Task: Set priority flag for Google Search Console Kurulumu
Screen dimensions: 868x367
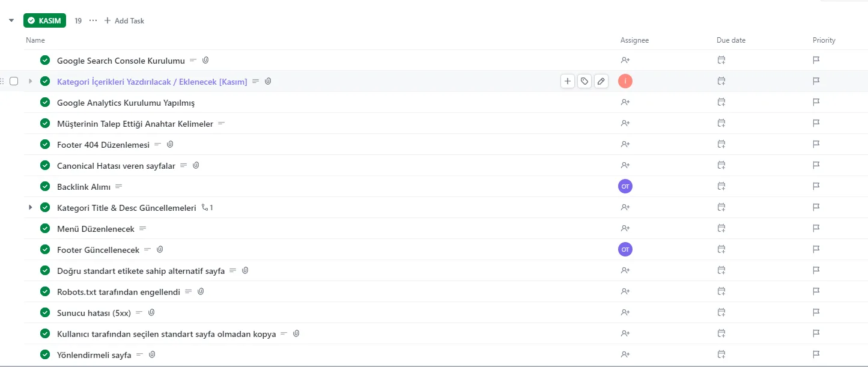Action: (x=816, y=60)
